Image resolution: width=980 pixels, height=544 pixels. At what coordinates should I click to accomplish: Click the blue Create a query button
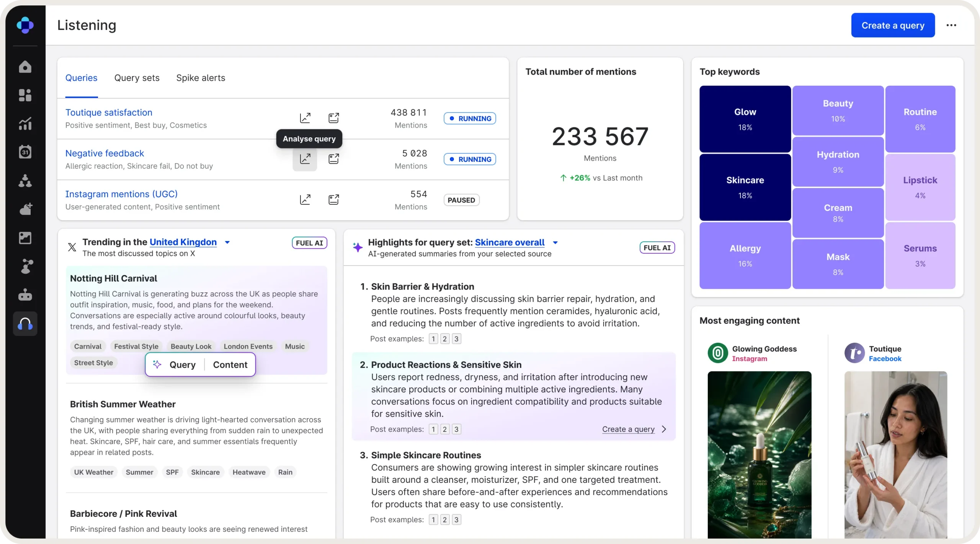click(893, 25)
